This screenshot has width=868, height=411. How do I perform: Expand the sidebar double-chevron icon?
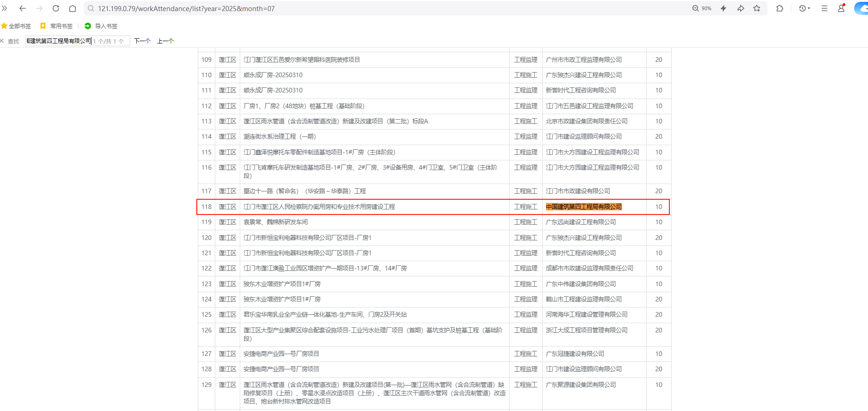click(x=5, y=8)
